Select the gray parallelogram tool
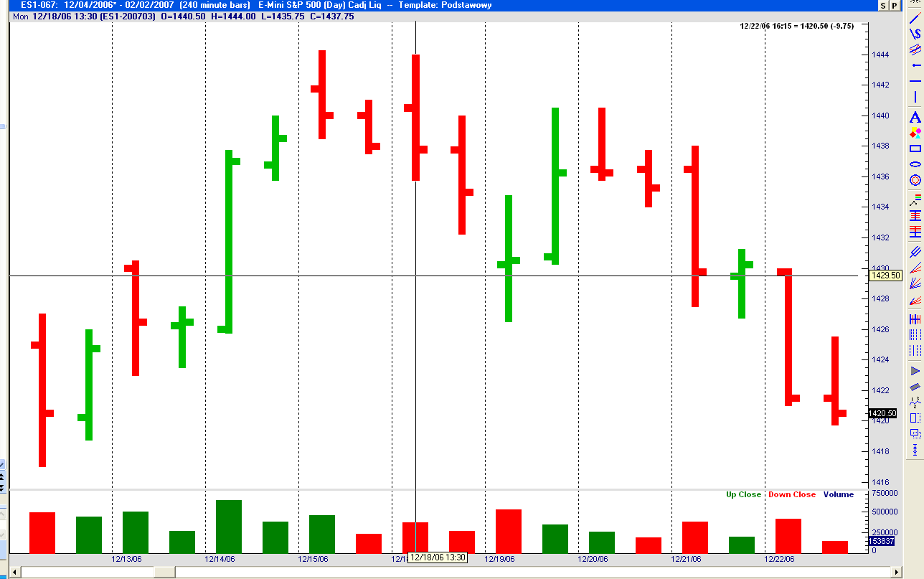Screen dimensions: 924x579 pos(915,387)
